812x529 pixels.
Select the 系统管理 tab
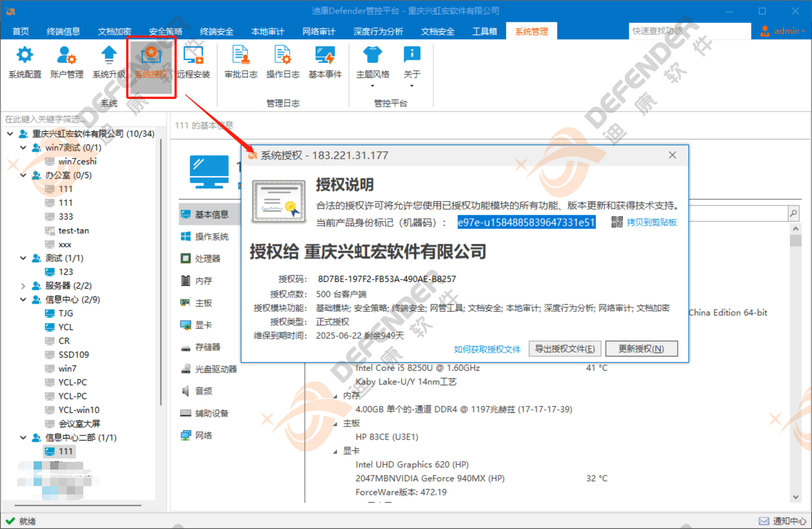532,31
